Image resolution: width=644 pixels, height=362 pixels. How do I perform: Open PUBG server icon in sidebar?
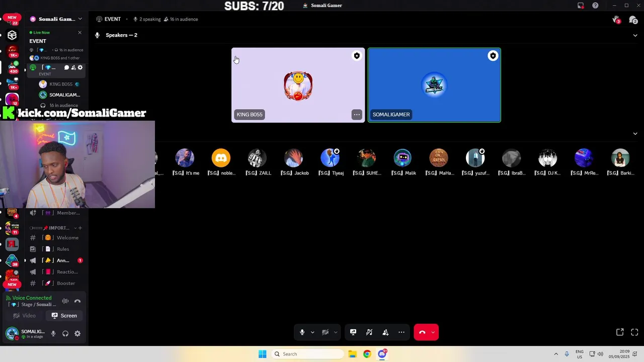pyautogui.click(x=12, y=213)
